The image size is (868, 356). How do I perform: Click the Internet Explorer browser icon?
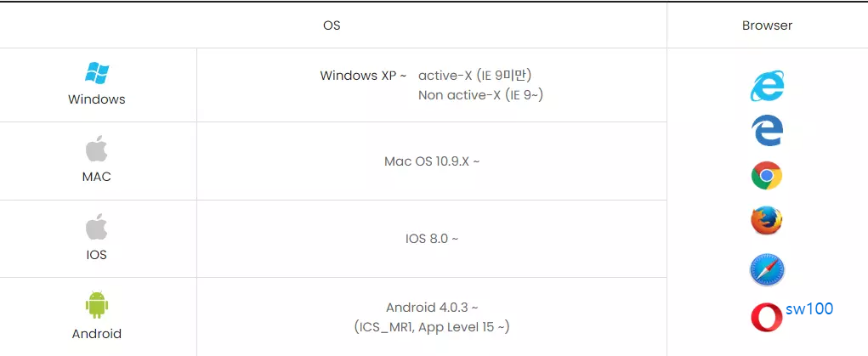[767, 86]
